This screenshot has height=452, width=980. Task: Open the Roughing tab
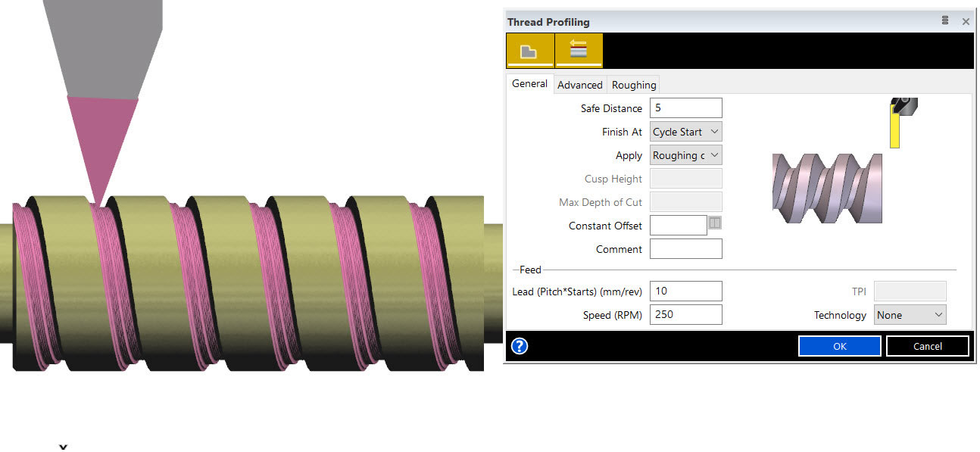[x=634, y=85]
